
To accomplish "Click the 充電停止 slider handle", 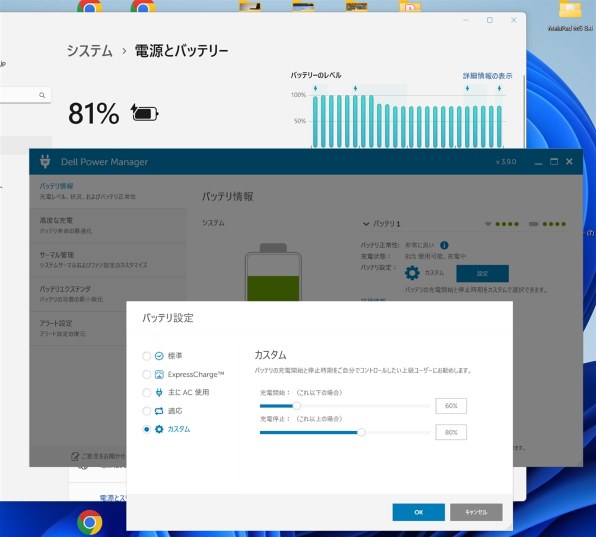I will pos(361,432).
